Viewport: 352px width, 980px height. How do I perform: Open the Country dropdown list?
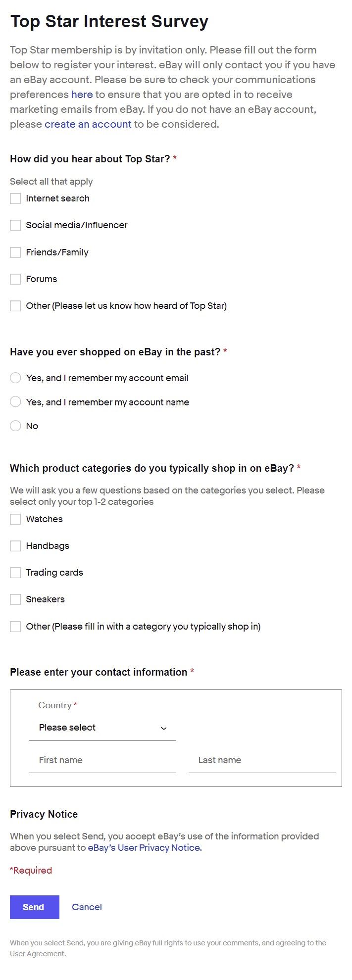click(102, 728)
